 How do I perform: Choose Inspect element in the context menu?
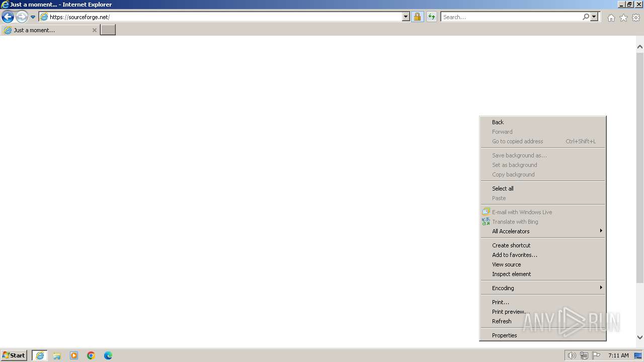click(543, 274)
